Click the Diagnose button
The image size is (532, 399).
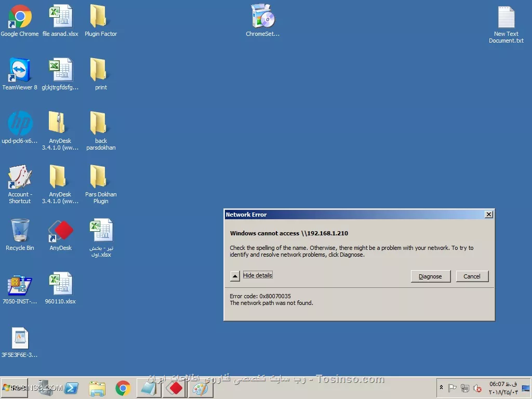point(431,276)
